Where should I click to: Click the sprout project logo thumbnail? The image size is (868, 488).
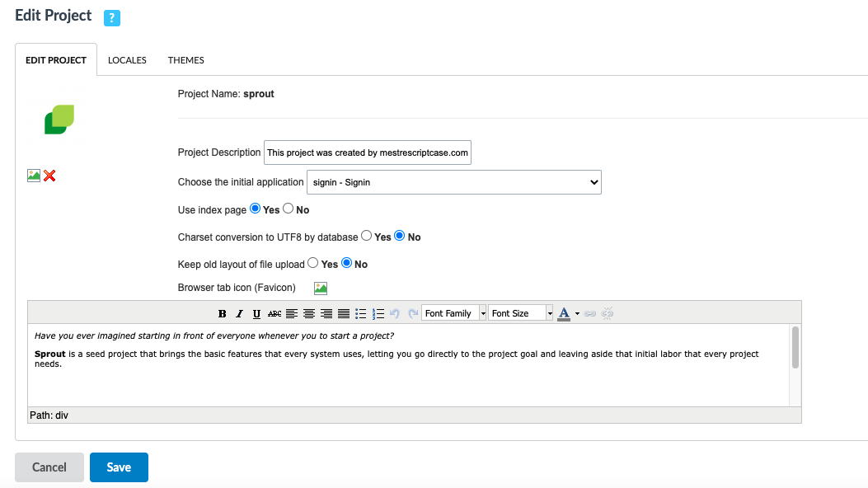[x=59, y=120]
